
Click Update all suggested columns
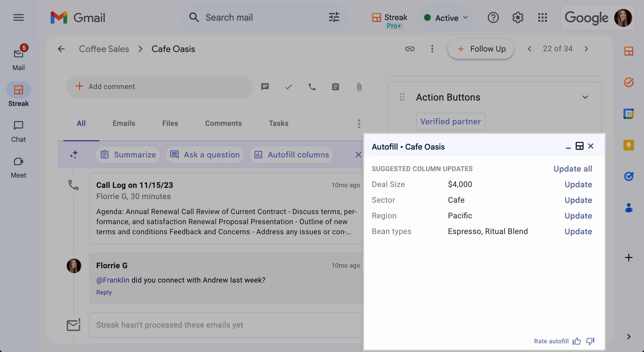(x=573, y=169)
